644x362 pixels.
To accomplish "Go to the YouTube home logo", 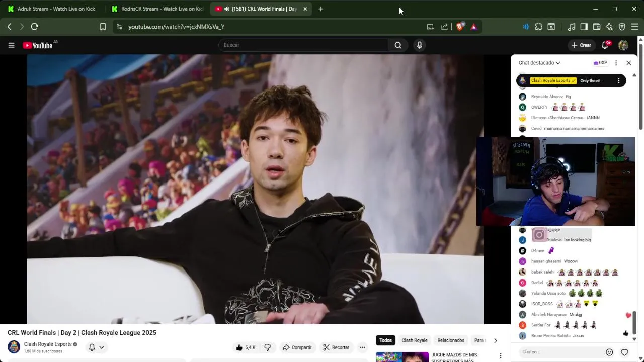I will [x=38, y=45].
